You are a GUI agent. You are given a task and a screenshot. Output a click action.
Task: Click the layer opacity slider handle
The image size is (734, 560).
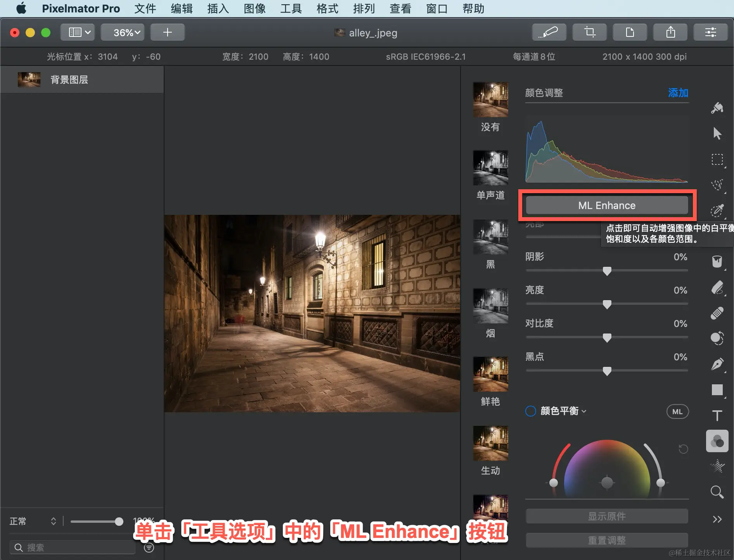[119, 522]
